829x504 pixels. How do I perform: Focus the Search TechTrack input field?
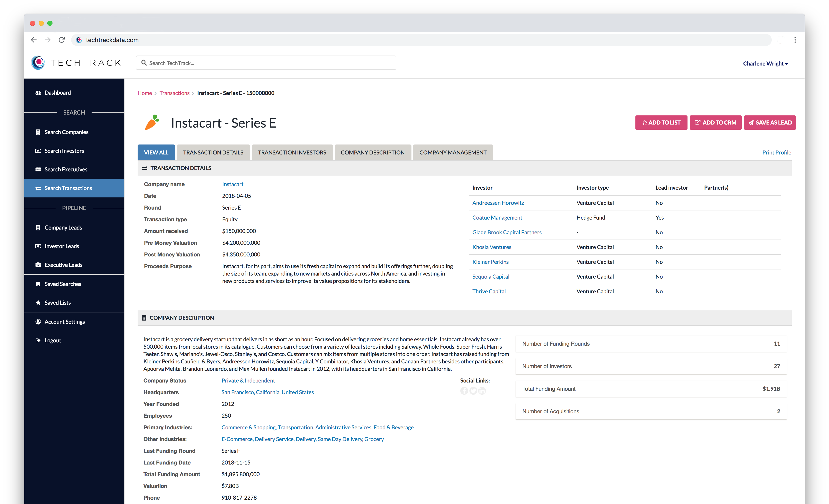[266, 63]
